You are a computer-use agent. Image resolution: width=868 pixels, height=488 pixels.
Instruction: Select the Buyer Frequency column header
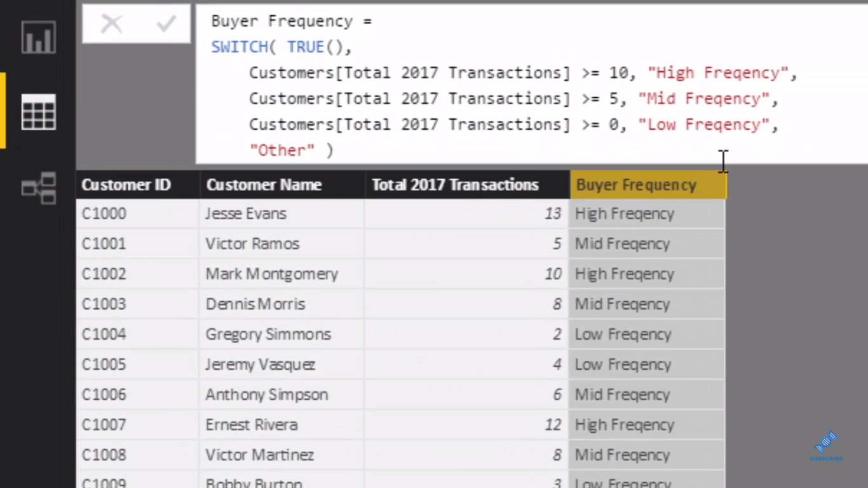point(648,185)
